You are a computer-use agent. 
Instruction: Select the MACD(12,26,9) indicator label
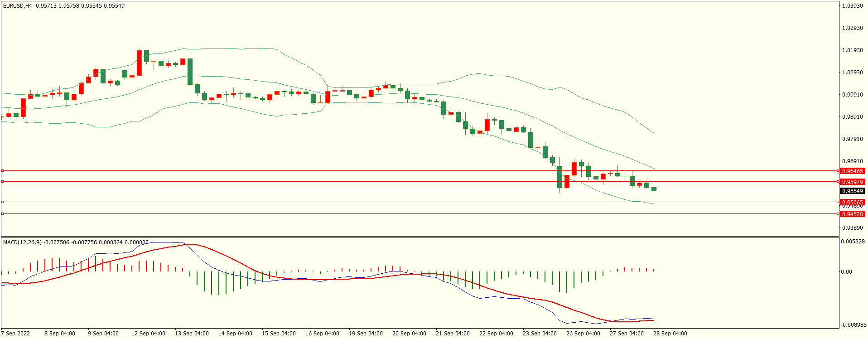point(22,242)
